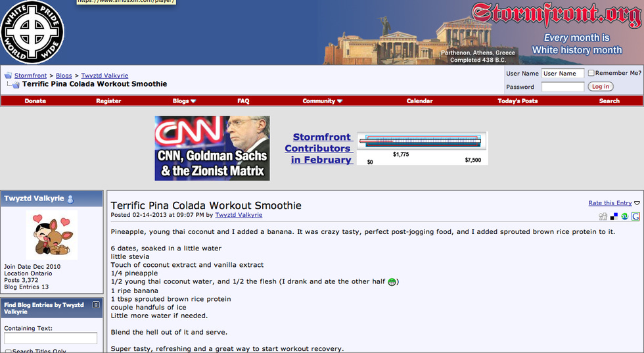Open the Blogs dropdown in red navbar
This screenshot has width=644, height=353.
(184, 101)
